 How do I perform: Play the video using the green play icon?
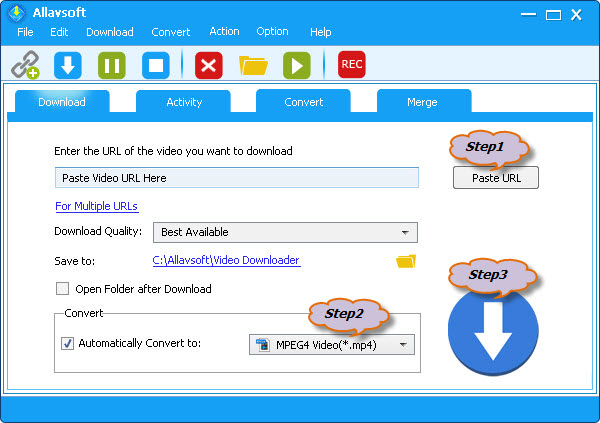pos(297,65)
